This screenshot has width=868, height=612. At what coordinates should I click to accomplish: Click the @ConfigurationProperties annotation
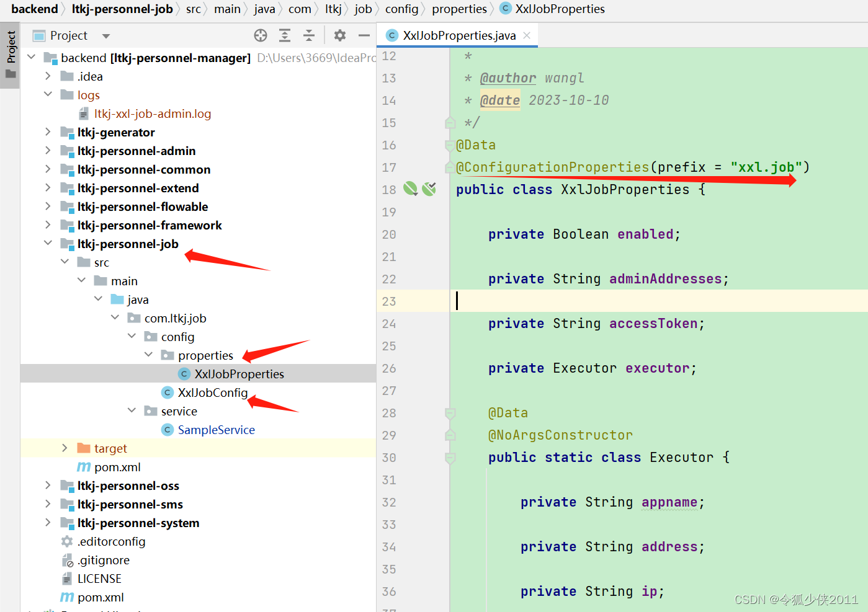[552, 167]
